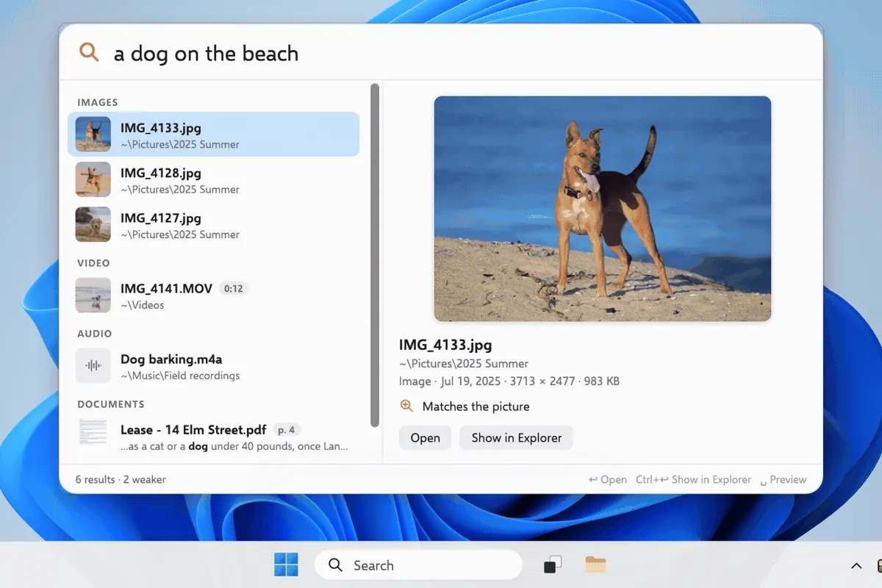This screenshot has width=882, height=588.
Task: Click the audio waveform icon for Dog barking.m4a
Action: pos(93,365)
